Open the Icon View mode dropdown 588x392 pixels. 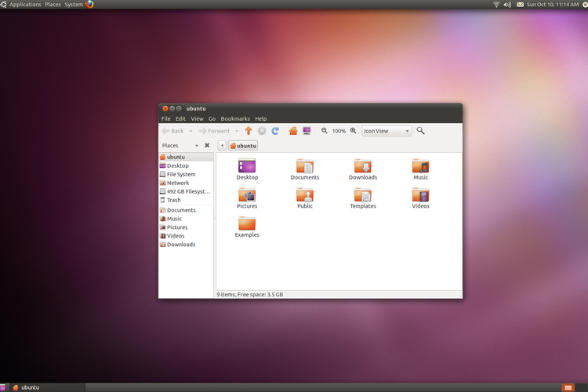pyautogui.click(x=387, y=131)
